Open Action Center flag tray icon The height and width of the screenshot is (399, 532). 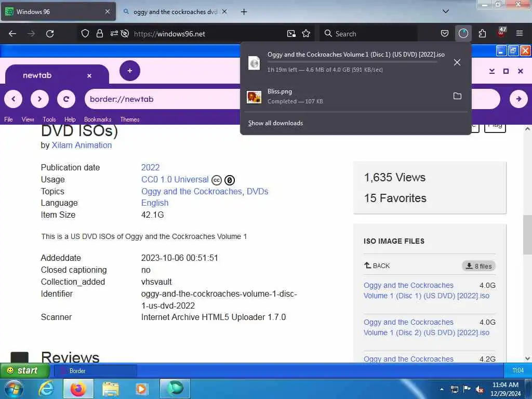[x=467, y=389]
